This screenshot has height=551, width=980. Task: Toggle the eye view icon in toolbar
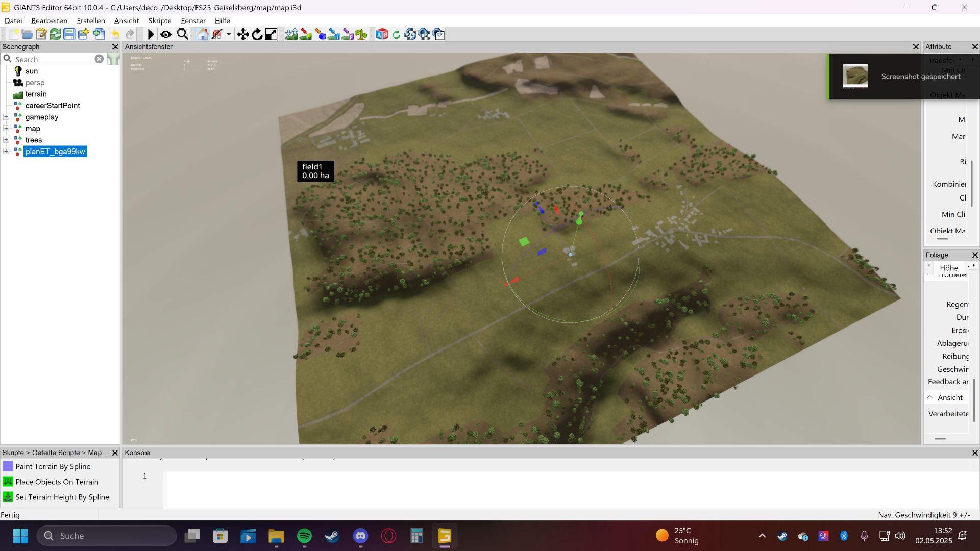(x=166, y=34)
